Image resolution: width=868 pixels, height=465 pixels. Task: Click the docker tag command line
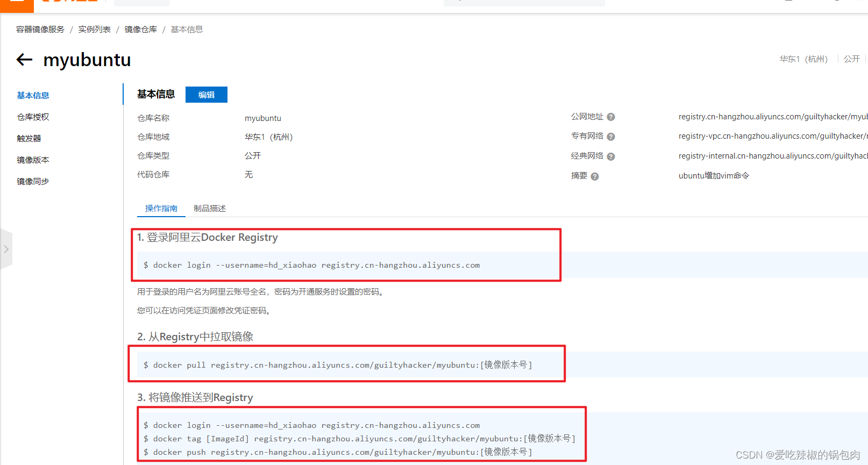click(x=359, y=439)
